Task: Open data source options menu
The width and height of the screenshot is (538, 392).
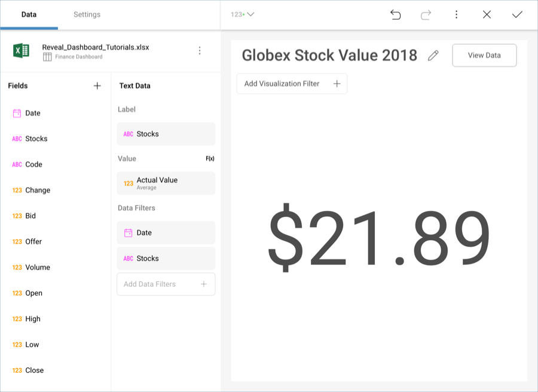Action: [200, 51]
